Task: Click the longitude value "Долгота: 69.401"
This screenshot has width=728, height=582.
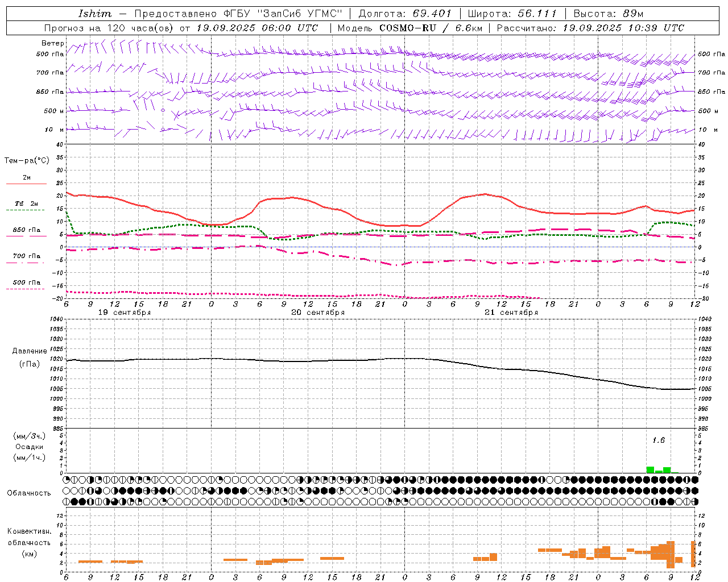Action: (x=405, y=14)
